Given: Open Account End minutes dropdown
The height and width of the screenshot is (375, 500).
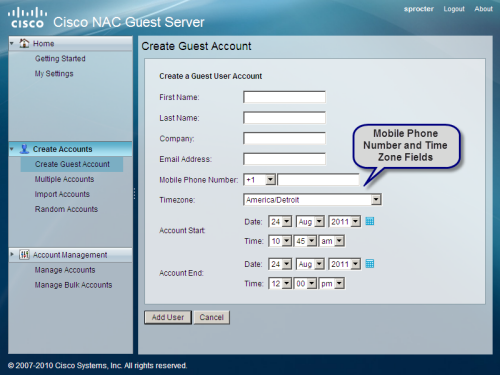Looking at the screenshot, I should (305, 284).
